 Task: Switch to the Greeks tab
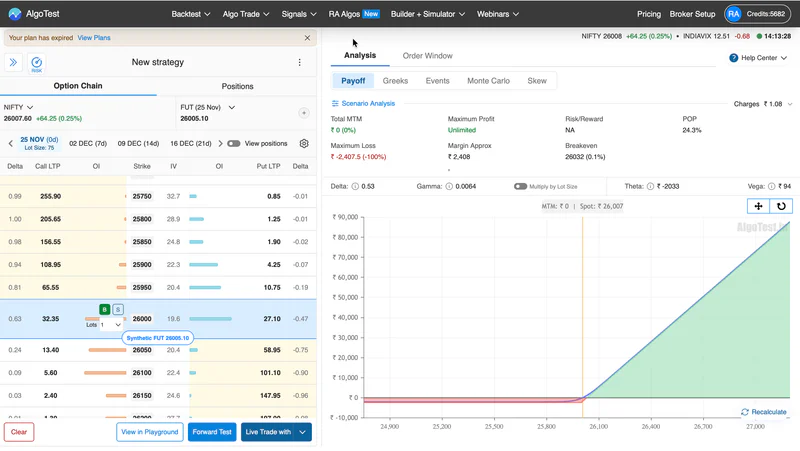coord(395,81)
